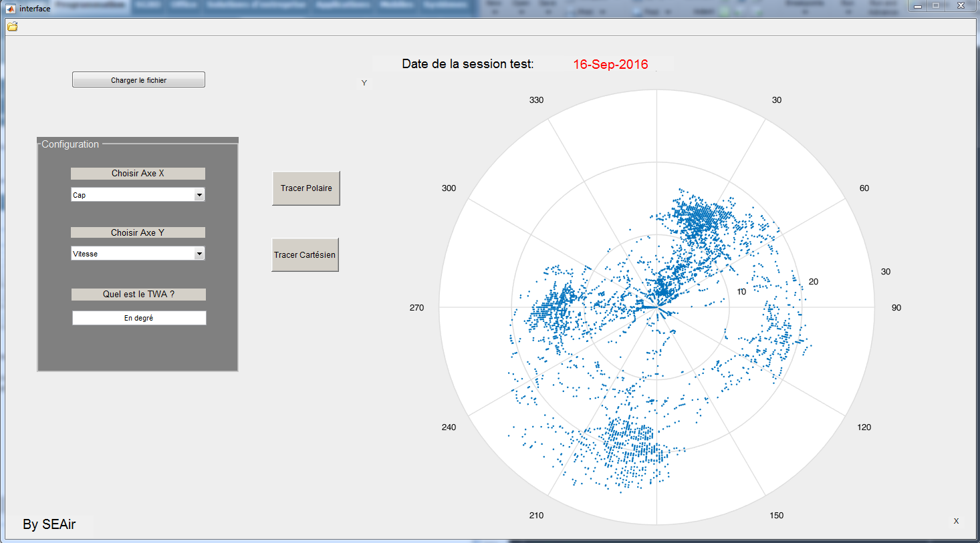Click the Choisir Axe X label
The image size is (980, 543).
[x=138, y=174]
